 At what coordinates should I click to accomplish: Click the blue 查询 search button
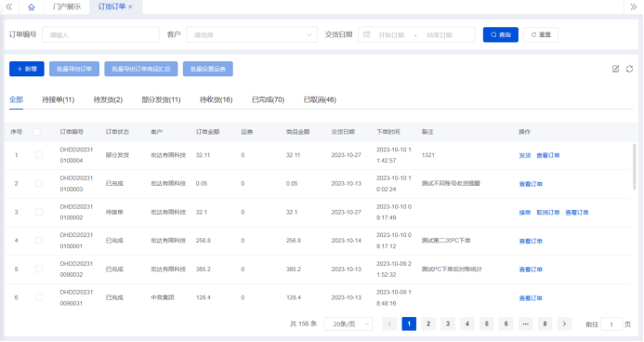click(x=501, y=35)
